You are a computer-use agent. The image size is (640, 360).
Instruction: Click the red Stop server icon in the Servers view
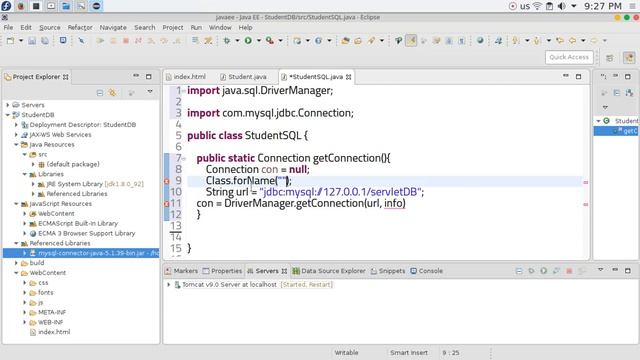coord(569,271)
